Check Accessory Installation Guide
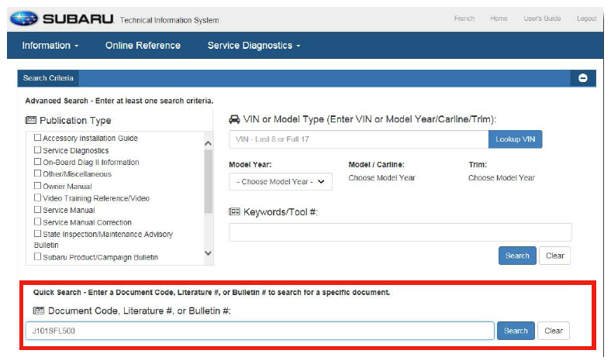The height and width of the screenshot is (364, 611). click(37, 137)
